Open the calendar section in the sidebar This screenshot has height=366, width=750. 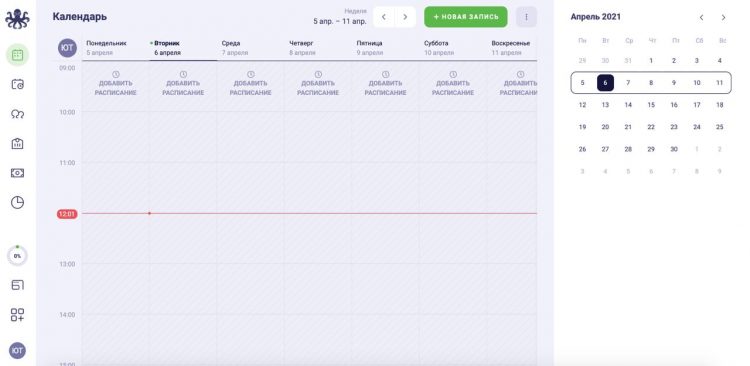click(17, 55)
